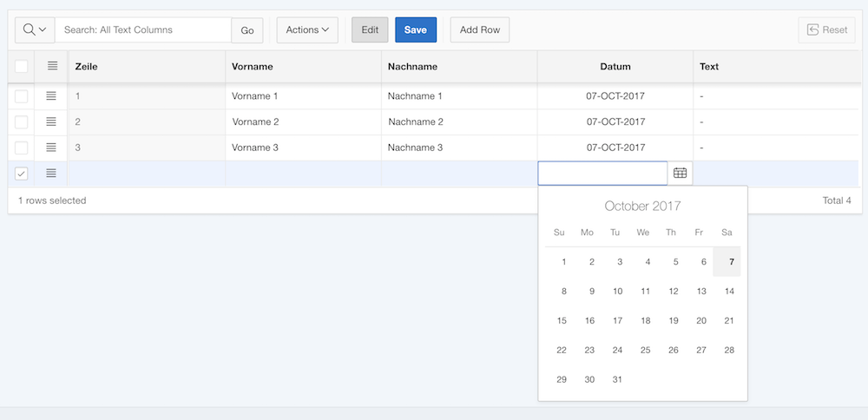Click the calendar date picker icon
The image size is (868, 420).
tap(680, 174)
